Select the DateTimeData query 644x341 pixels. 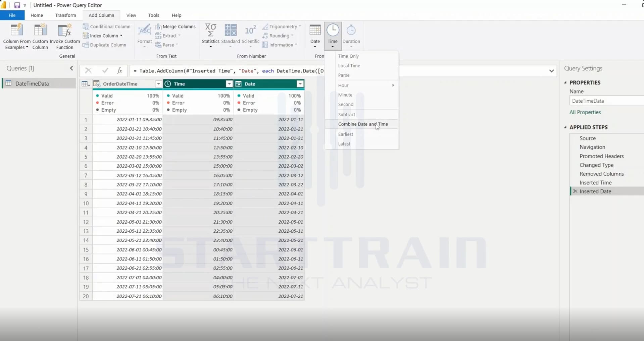[x=39, y=83]
